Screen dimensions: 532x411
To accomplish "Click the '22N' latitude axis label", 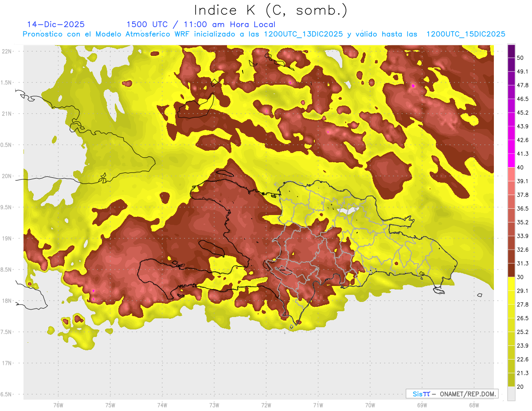I will 6,51.
